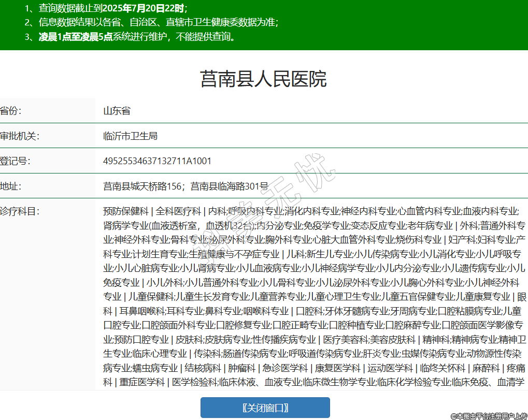Viewport: 528px width, 420px height.
Task: Select the 审批机关 field label
Action: [x=20, y=136]
